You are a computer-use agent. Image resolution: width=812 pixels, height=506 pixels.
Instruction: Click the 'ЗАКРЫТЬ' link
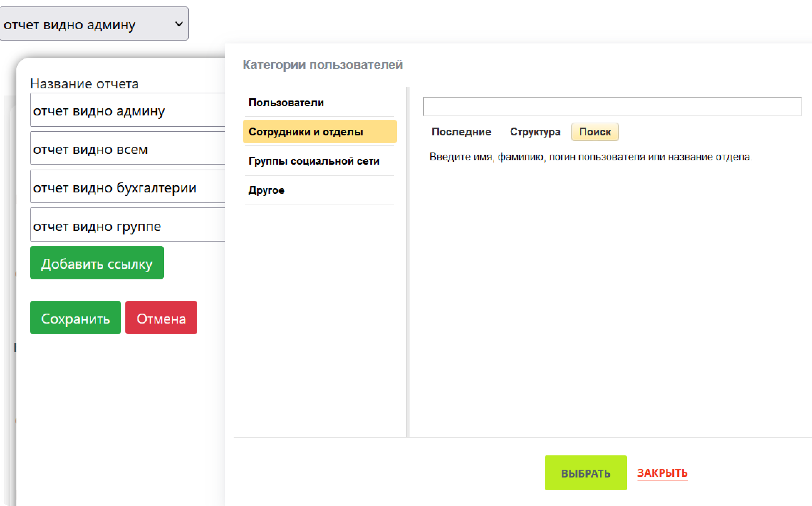click(x=662, y=473)
